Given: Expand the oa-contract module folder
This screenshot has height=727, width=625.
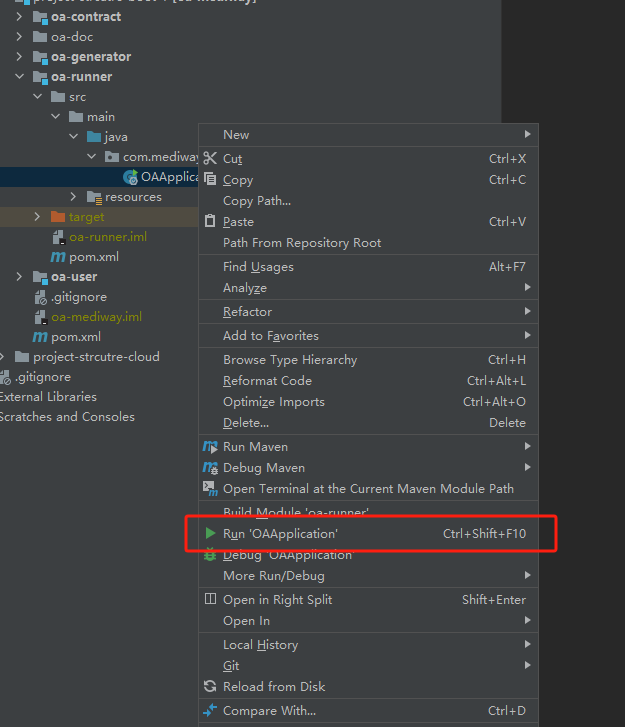Looking at the screenshot, I should 19,17.
